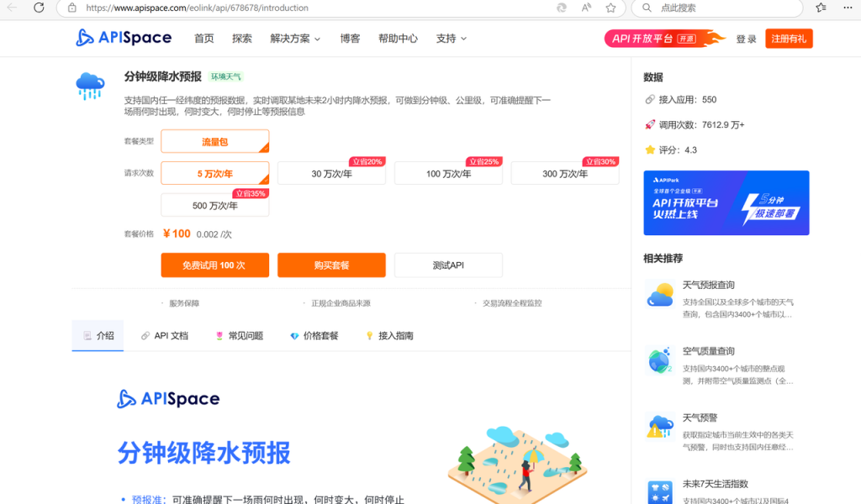Click 免费试用 100 次 button
This screenshot has height=504, width=861.
click(x=214, y=265)
